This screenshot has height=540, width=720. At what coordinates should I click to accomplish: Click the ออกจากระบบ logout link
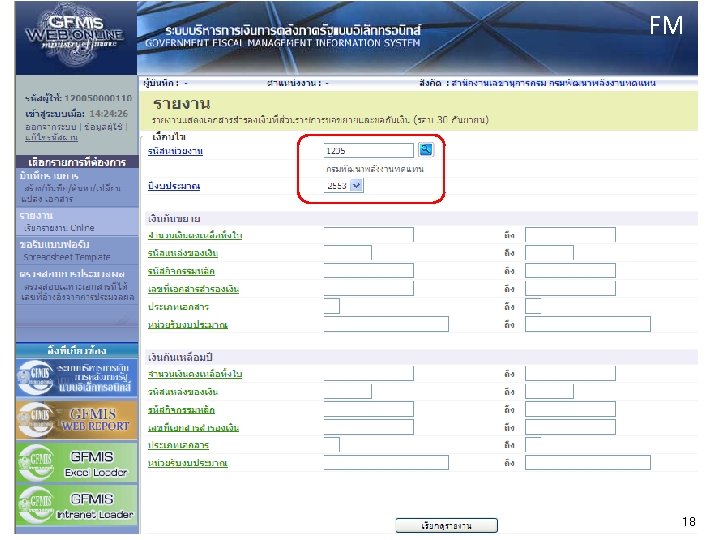pyautogui.click(x=51, y=127)
